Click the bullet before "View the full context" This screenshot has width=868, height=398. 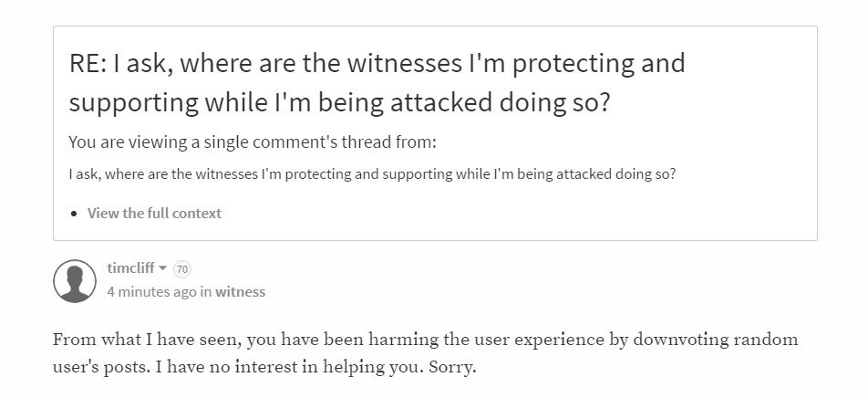75,214
